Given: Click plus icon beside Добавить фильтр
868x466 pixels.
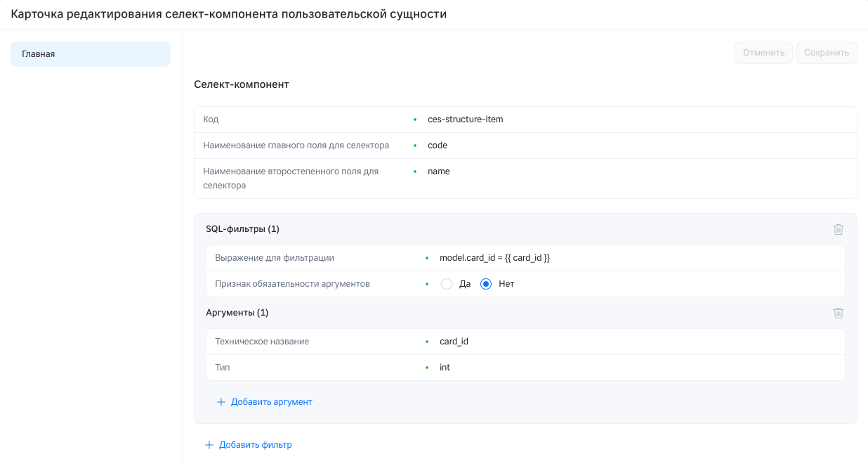Looking at the screenshot, I should coord(209,445).
